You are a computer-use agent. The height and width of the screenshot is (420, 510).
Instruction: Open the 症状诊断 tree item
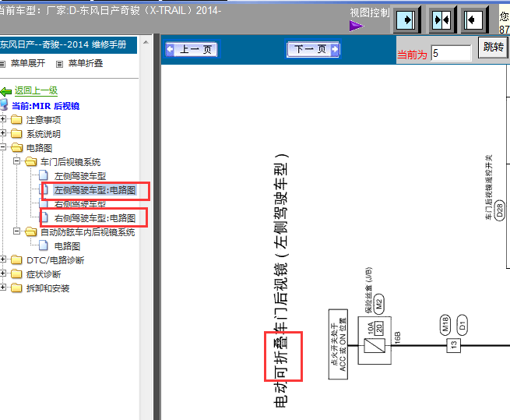tap(44, 274)
